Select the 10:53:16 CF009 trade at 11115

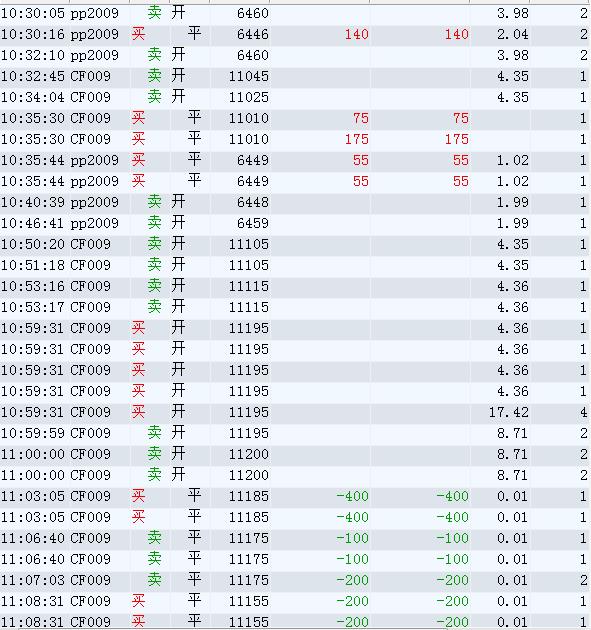(x=295, y=286)
